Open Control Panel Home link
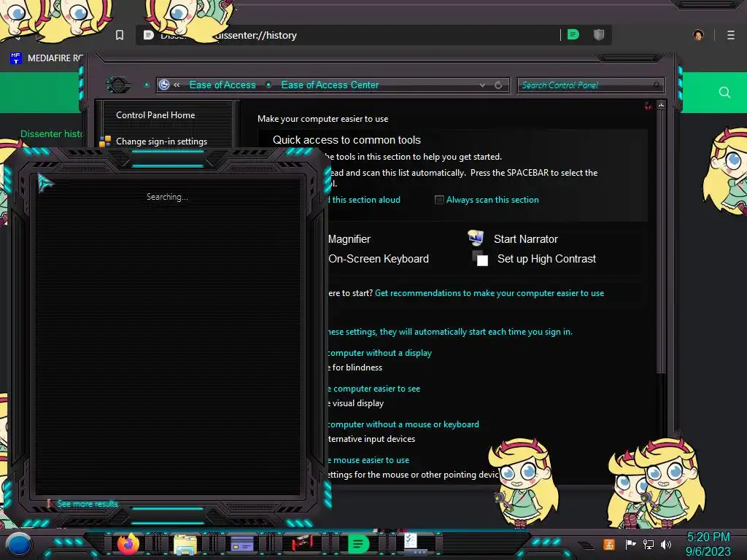 point(155,114)
